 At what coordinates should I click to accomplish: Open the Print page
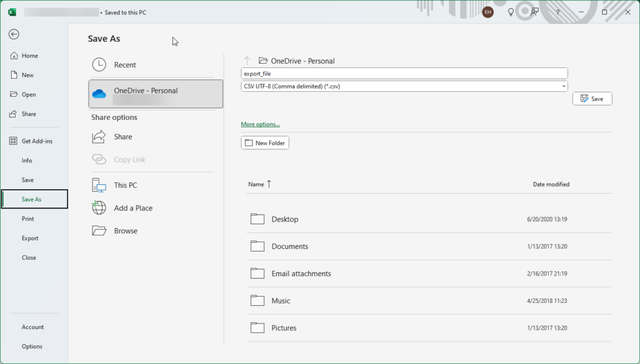point(28,219)
